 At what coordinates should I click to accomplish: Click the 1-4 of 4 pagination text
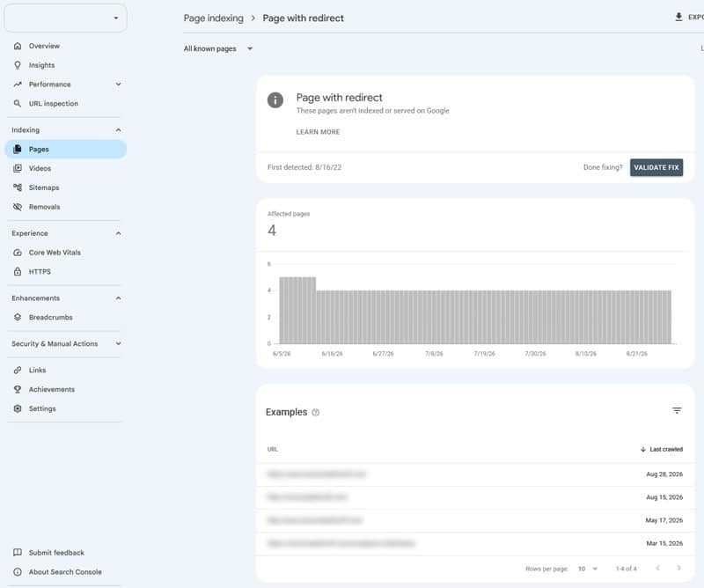[x=626, y=569]
